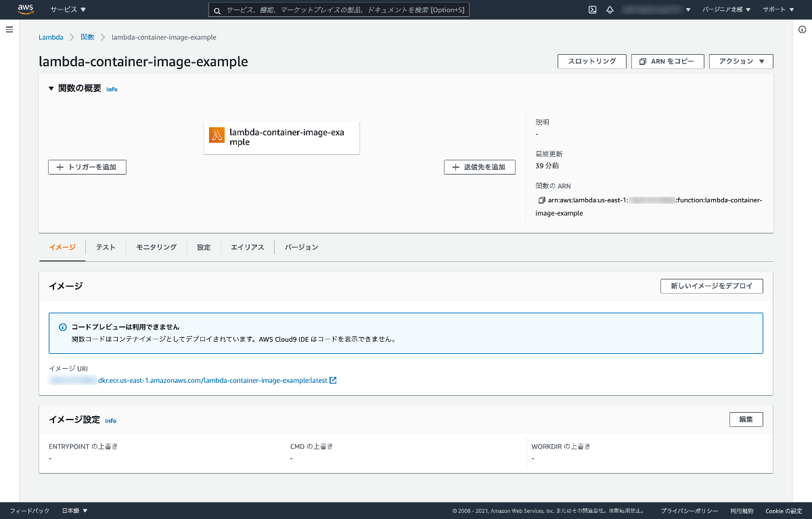Click the Lambda function orange icon

click(x=217, y=135)
